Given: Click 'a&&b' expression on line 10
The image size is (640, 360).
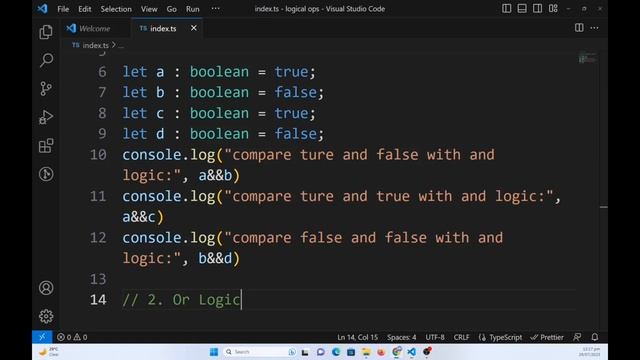Looking at the screenshot, I should click(x=215, y=176).
